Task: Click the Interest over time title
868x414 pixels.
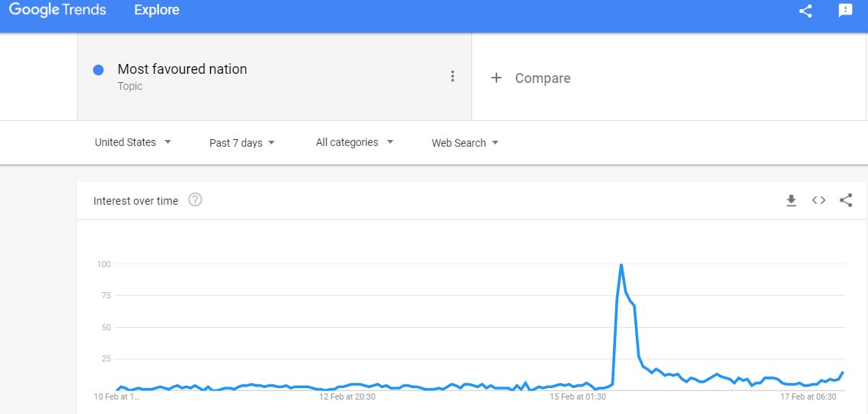Action: [136, 201]
